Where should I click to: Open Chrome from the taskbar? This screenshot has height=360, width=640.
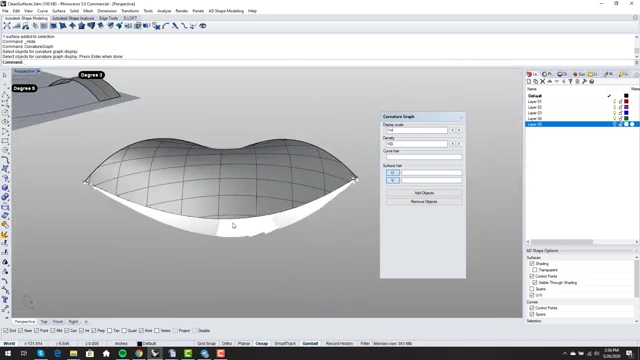click(139, 353)
